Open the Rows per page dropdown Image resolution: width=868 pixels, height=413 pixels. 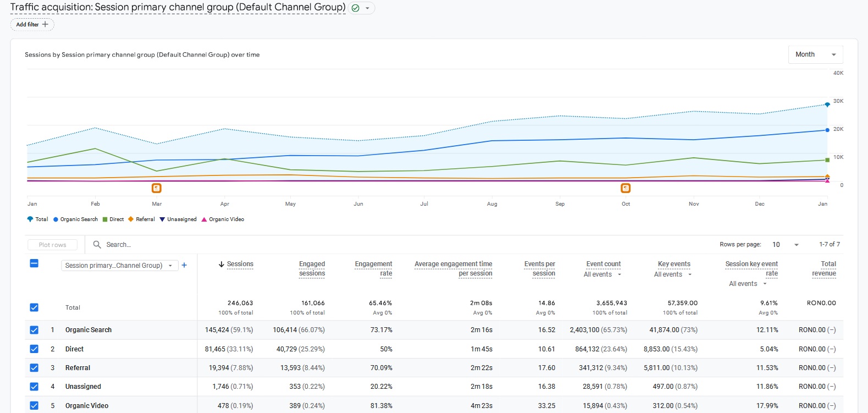(x=786, y=245)
